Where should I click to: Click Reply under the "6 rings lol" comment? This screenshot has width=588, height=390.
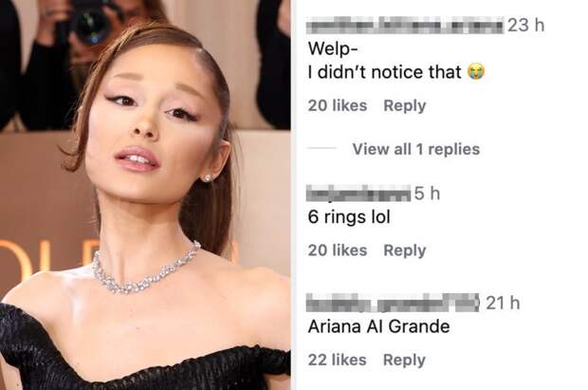pos(405,251)
